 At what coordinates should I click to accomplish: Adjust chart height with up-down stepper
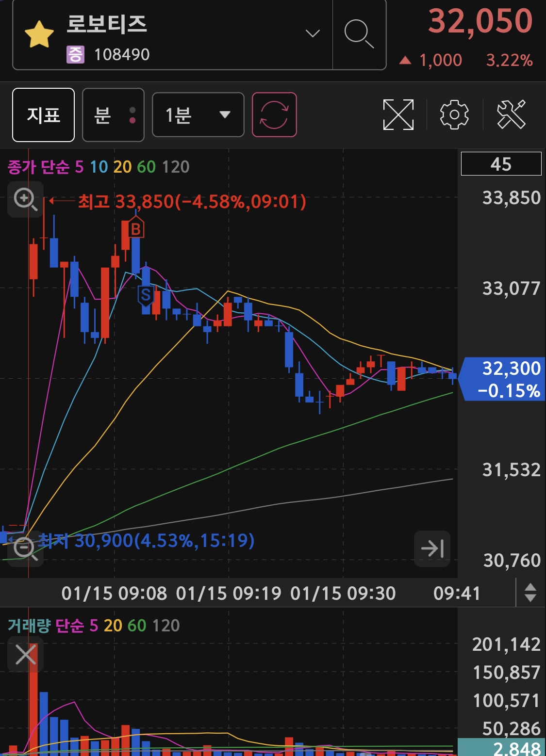tap(530, 593)
